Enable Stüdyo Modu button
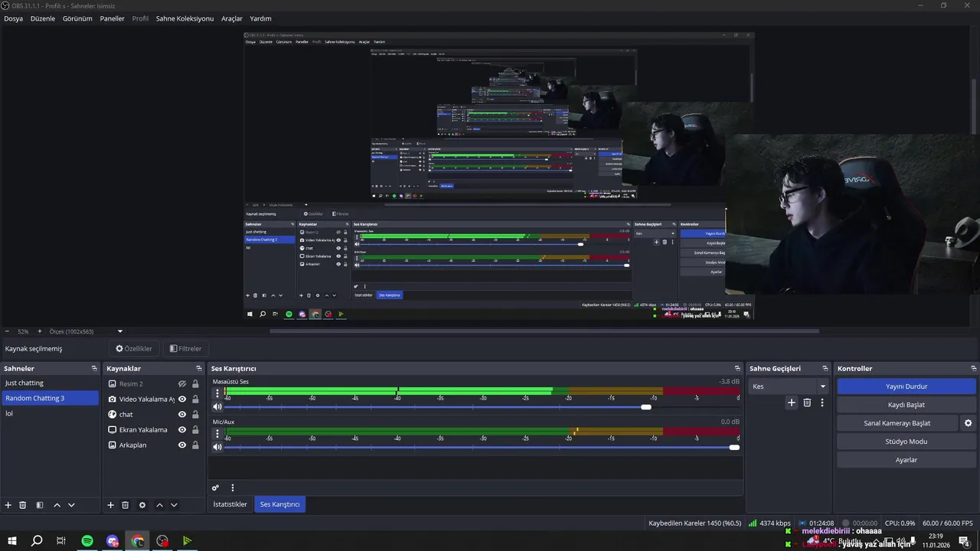This screenshot has height=551, width=980. (906, 442)
